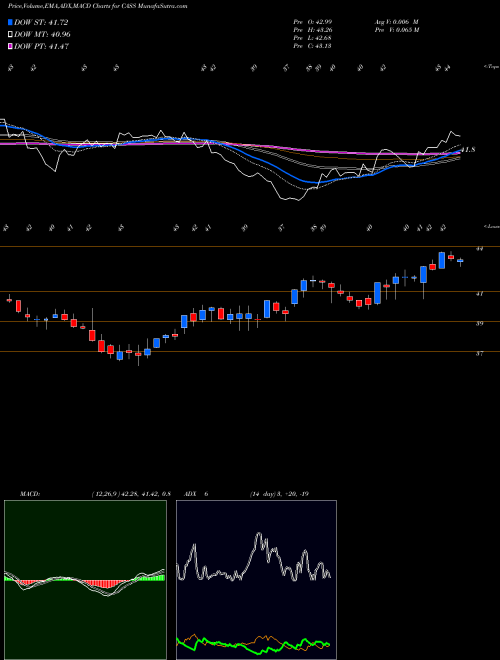Click the 37 price level label

[479, 354]
